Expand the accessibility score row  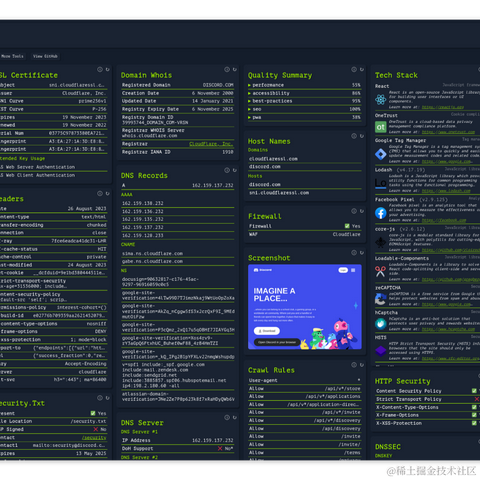[x=304, y=93]
